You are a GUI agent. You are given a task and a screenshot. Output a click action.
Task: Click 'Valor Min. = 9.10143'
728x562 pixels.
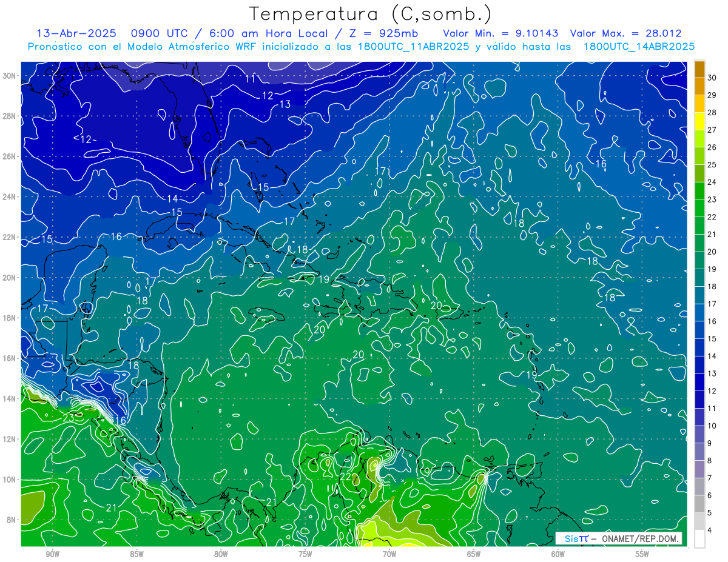point(501,33)
